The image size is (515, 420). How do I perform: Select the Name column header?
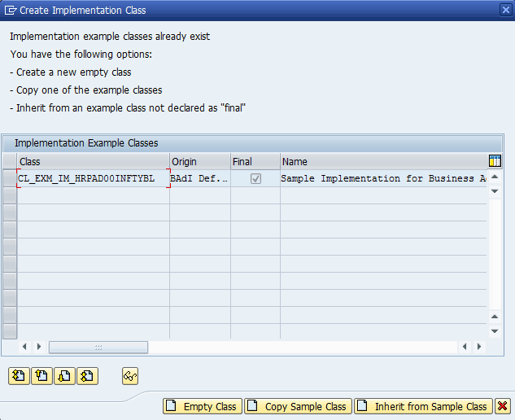coord(382,162)
